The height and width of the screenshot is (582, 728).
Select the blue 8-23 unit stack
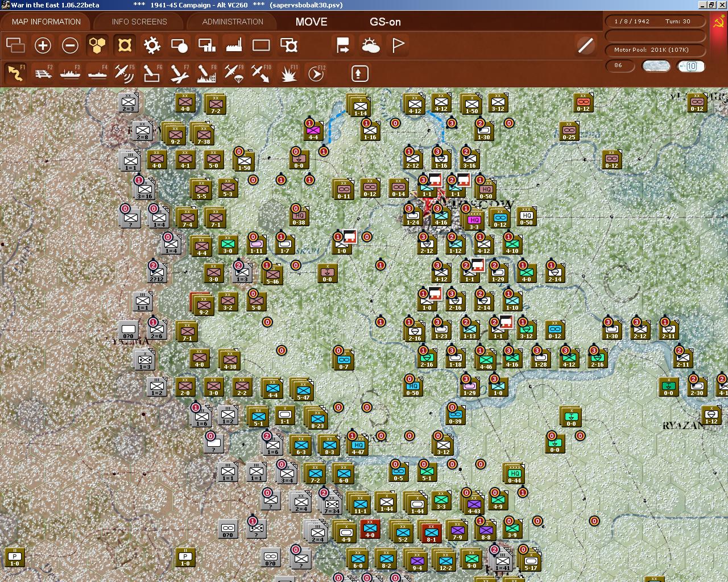(317, 419)
